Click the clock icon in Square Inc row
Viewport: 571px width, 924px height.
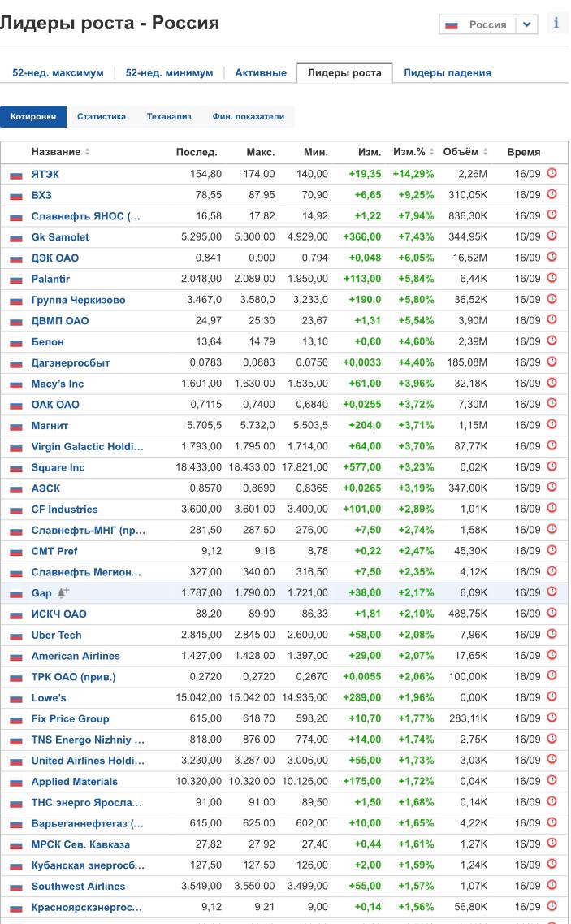point(552,466)
